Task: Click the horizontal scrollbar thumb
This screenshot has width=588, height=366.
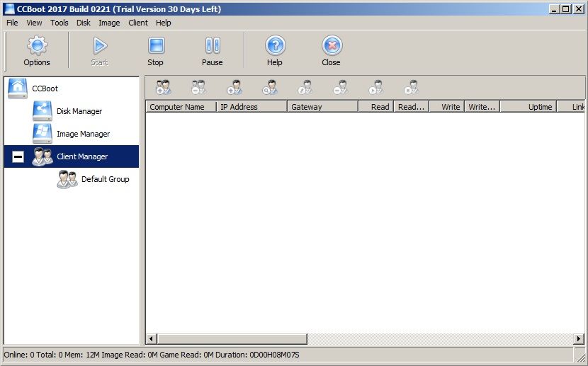Action: click(232, 339)
